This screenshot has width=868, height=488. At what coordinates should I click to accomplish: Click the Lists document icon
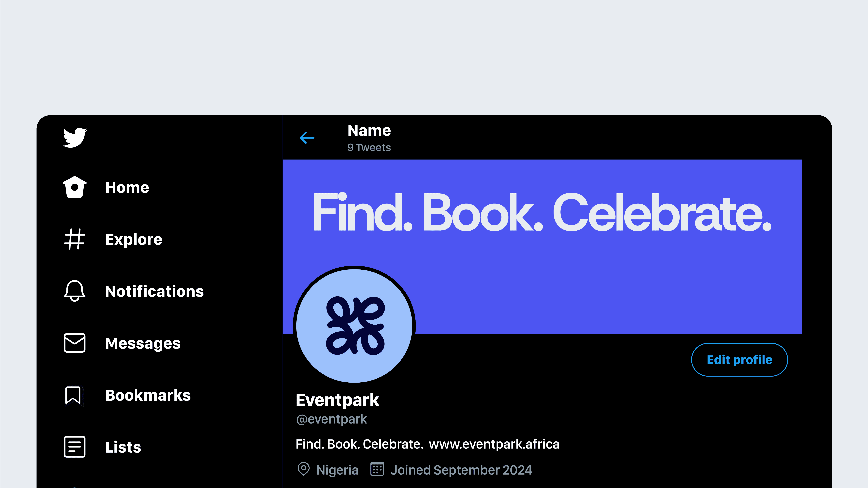pyautogui.click(x=74, y=447)
